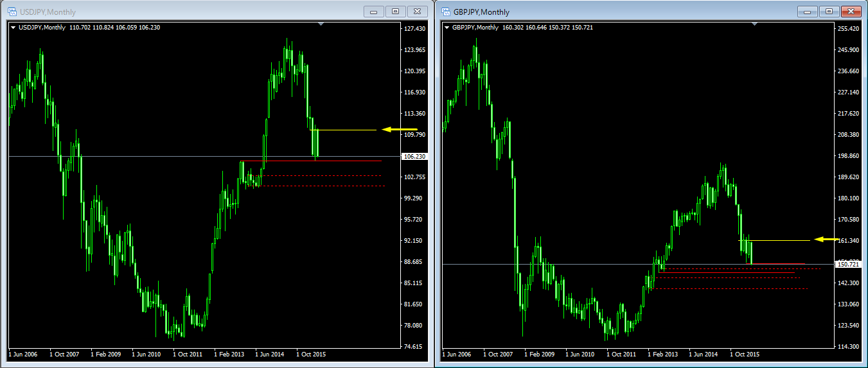The height and width of the screenshot is (368, 868).
Task: Close the GBPJPY Monthly chart window
Action: [x=851, y=12]
